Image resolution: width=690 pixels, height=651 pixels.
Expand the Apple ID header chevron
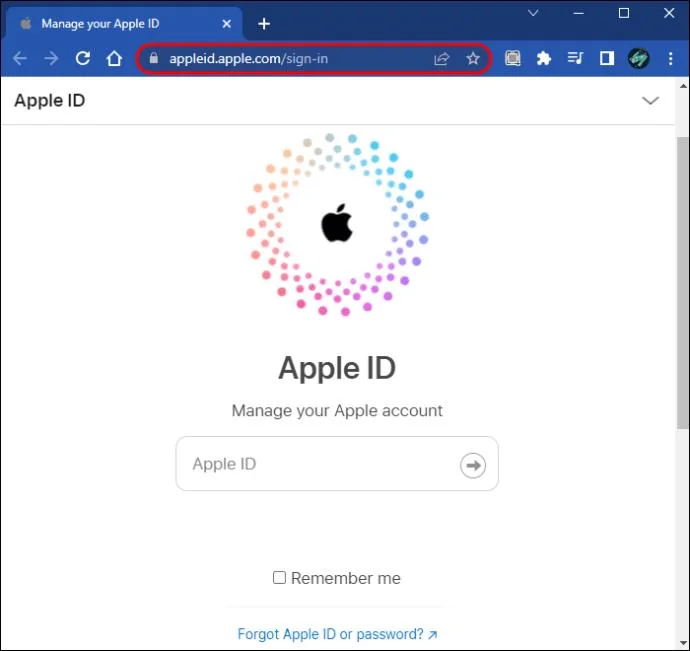click(x=650, y=101)
